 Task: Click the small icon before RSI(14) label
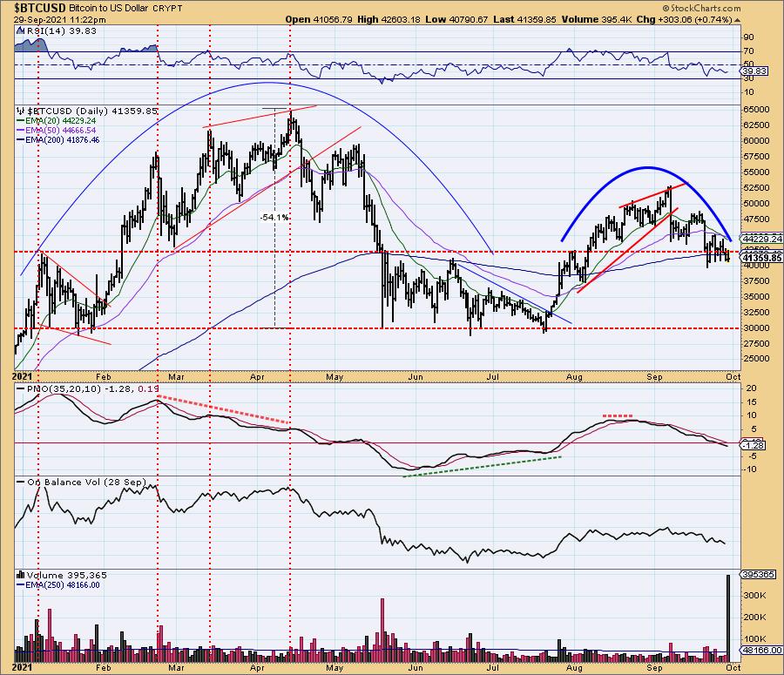coord(20,30)
